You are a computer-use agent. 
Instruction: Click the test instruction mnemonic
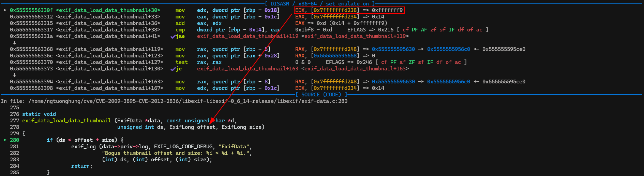[181, 62]
